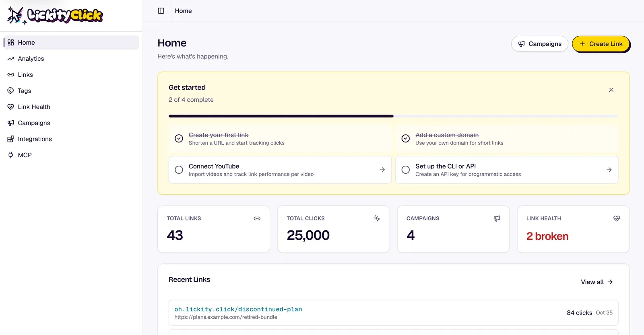Click the Link Health heart icon in sidebar

[x=11, y=107]
